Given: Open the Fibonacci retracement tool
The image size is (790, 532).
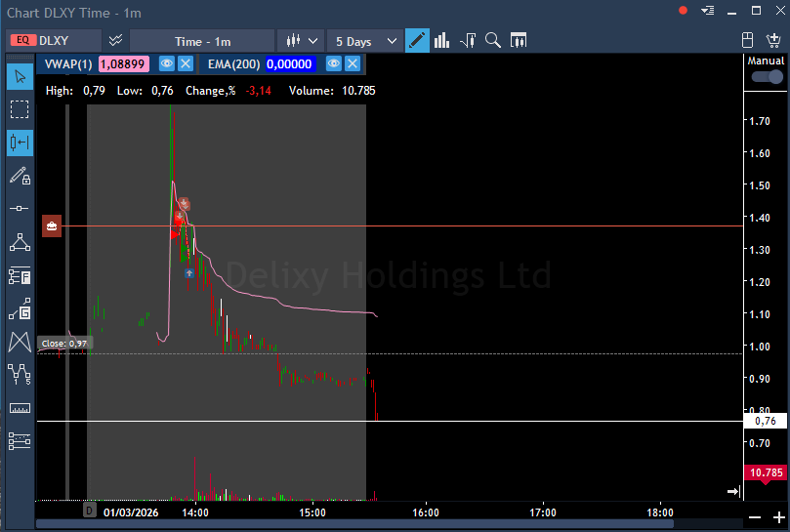Looking at the screenshot, I should [20, 275].
